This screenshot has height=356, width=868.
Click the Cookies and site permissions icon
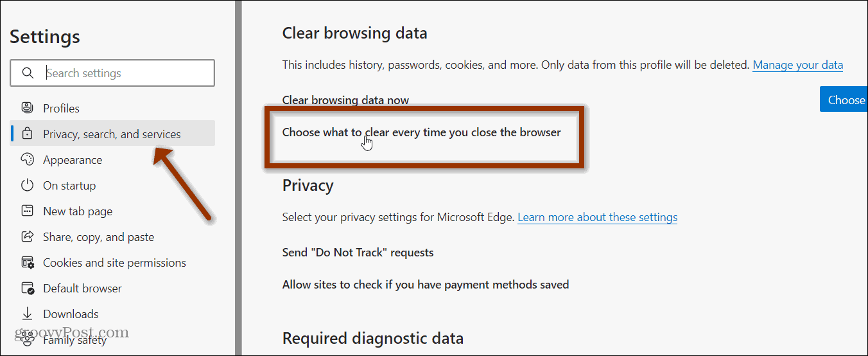click(27, 262)
